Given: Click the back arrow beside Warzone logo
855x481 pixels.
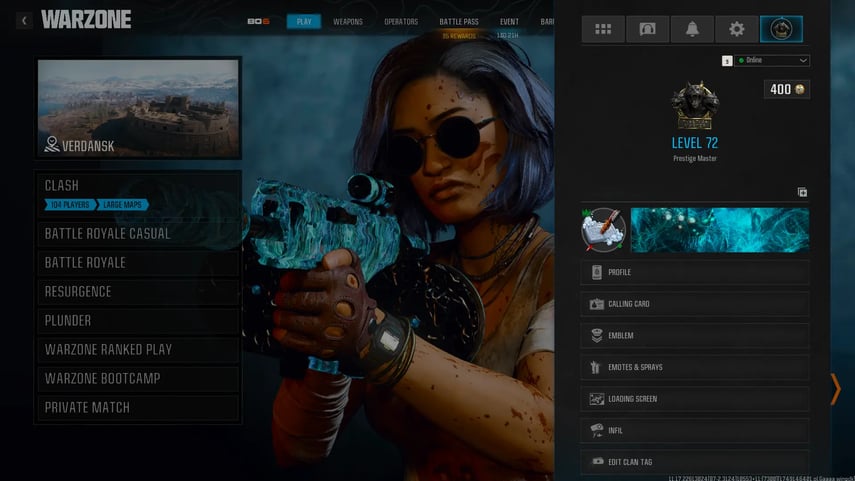Looking at the screenshot, I should point(24,20).
